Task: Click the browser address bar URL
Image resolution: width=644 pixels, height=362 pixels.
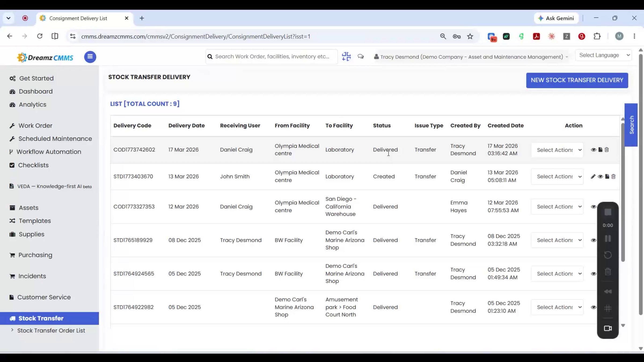Action: point(196,36)
